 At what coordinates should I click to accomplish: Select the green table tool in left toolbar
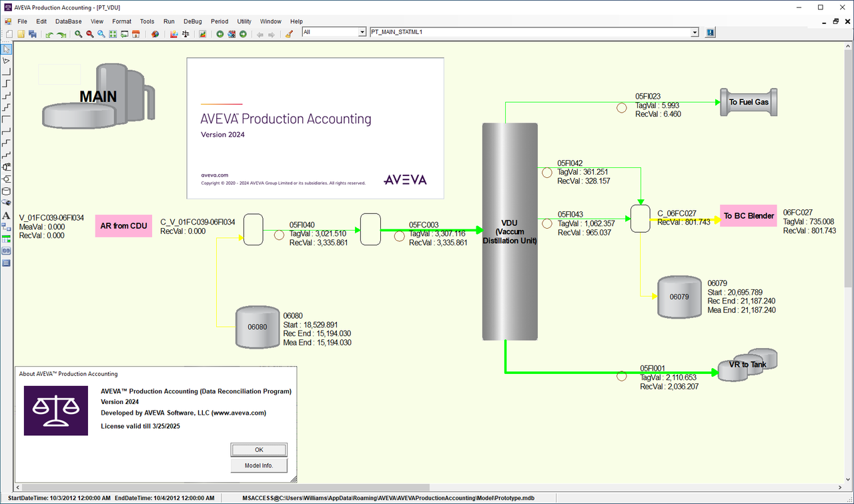(x=6, y=239)
